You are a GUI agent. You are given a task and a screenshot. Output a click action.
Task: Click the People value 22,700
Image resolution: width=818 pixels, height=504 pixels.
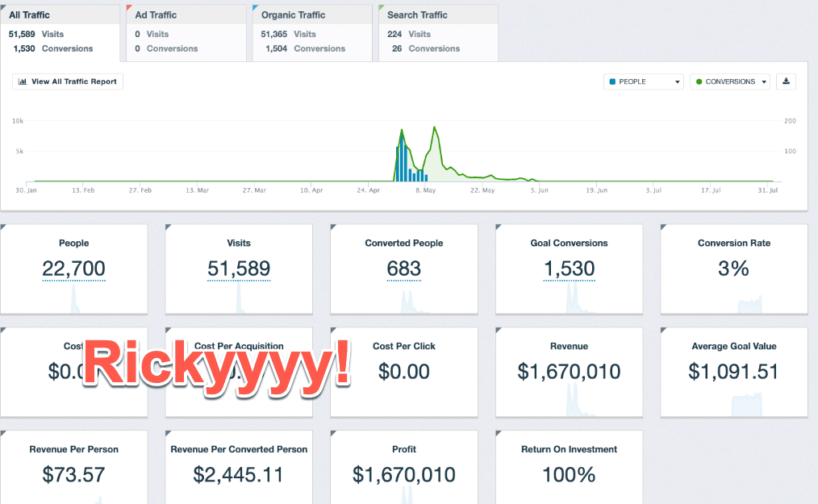click(73, 269)
